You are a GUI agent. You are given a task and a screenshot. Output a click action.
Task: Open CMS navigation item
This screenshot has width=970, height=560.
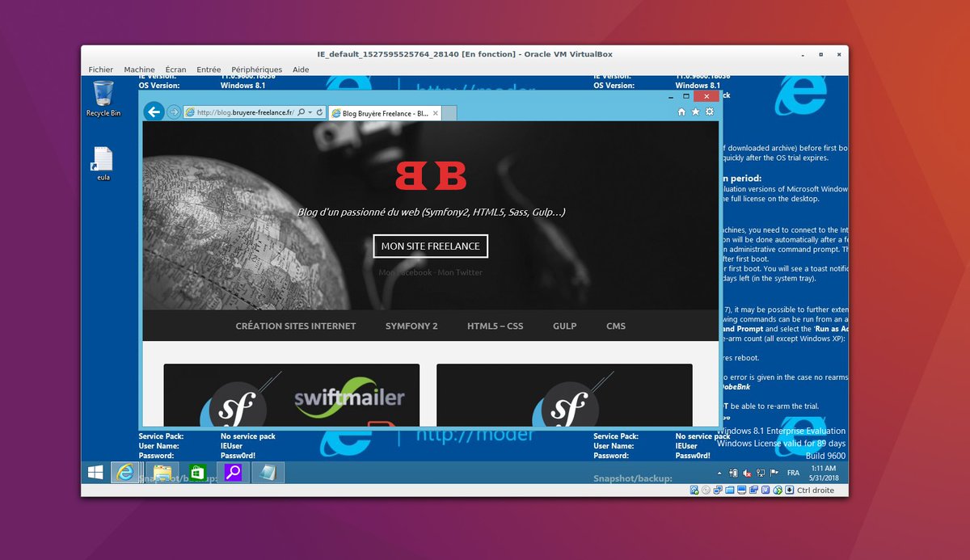click(x=616, y=326)
